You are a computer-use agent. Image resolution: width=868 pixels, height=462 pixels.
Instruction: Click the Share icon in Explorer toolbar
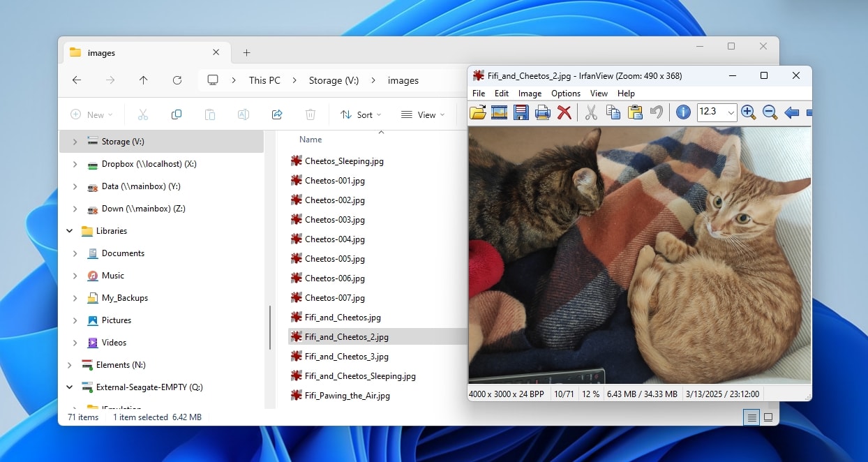tap(277, 114)
